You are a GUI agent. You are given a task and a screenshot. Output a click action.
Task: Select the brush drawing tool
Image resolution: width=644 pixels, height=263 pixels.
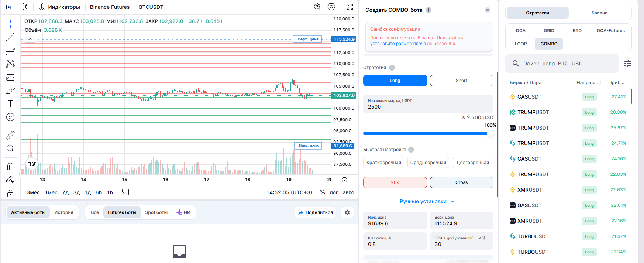pos(10,90)
